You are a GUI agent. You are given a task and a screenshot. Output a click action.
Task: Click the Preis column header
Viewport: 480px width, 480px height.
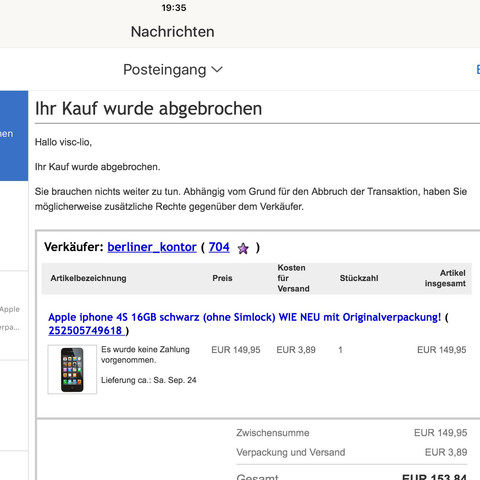[x=222, y=278]
